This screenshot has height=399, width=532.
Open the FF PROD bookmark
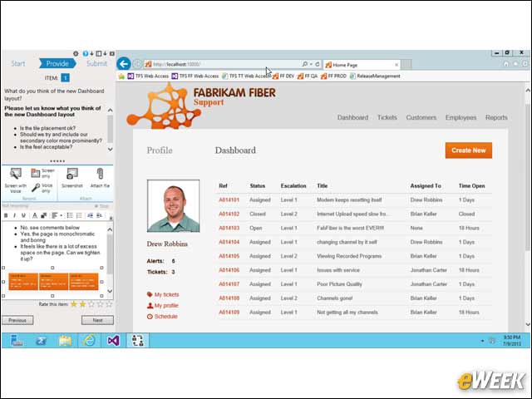tap(333, 76)
